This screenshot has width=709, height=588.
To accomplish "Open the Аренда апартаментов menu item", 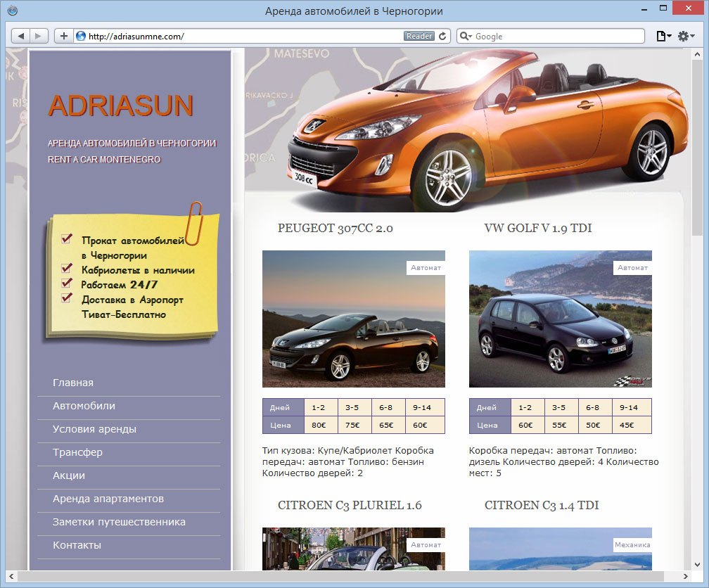I will coord(108,499).
